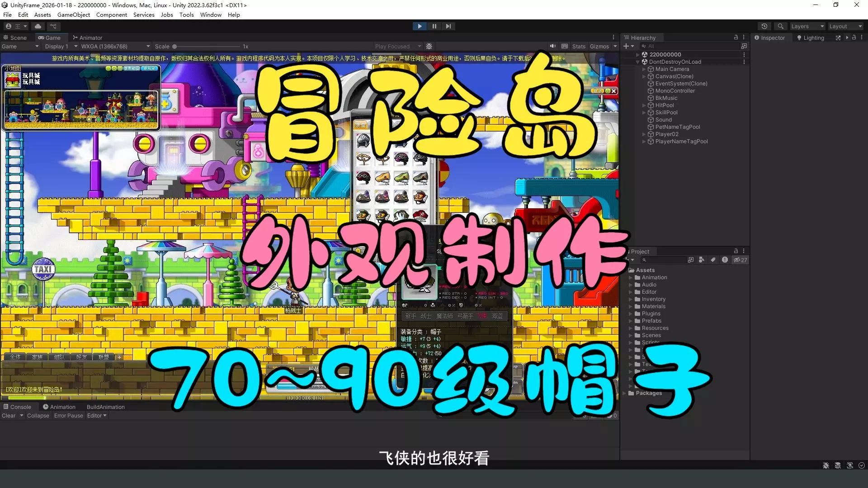This screenshot has width=868, height=488.
Task: Toggle Collapse in the Console
Action: [38, 416]
